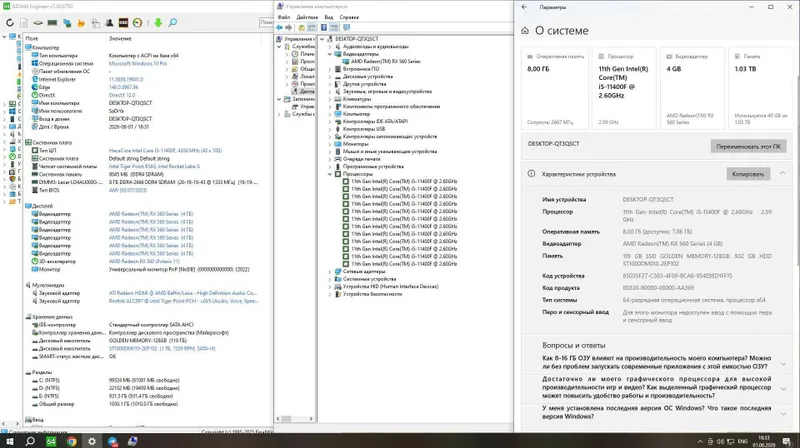Select the Имя пользователя row in AIDA64
Screen dimensions: 800x448
pos(143,111)
